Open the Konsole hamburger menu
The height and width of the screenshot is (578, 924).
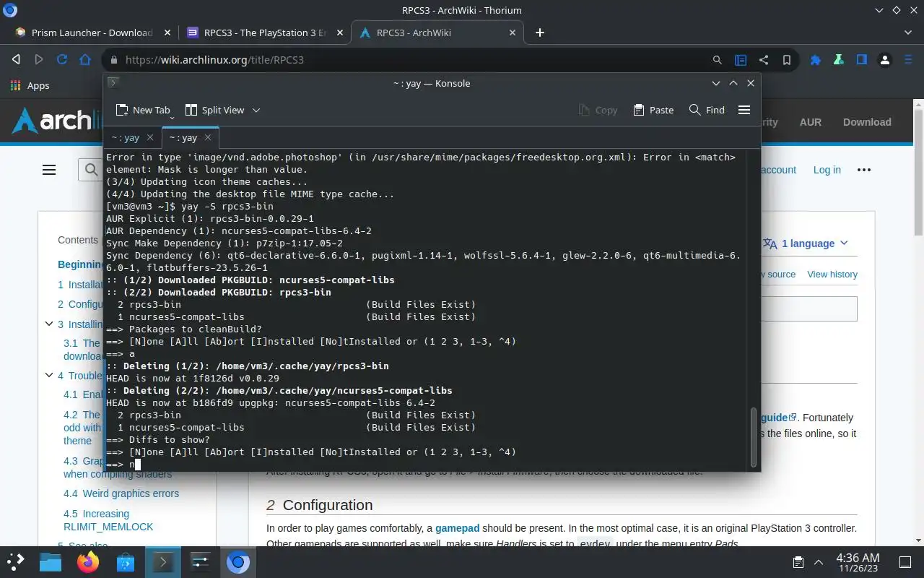(x=744, y=110)
